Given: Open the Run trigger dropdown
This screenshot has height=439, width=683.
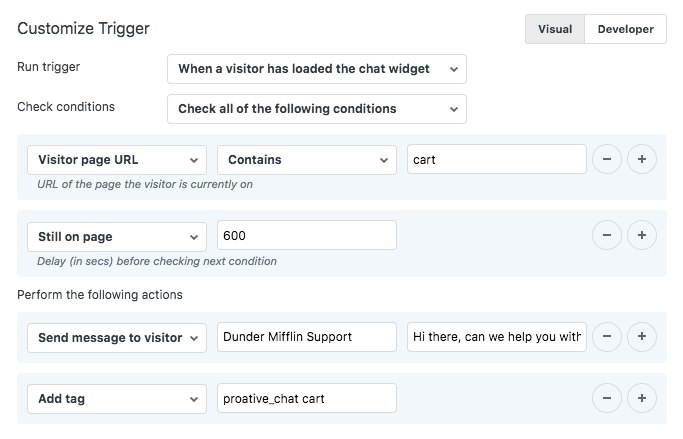Looking at the screenshot, I should click(316, 69).
